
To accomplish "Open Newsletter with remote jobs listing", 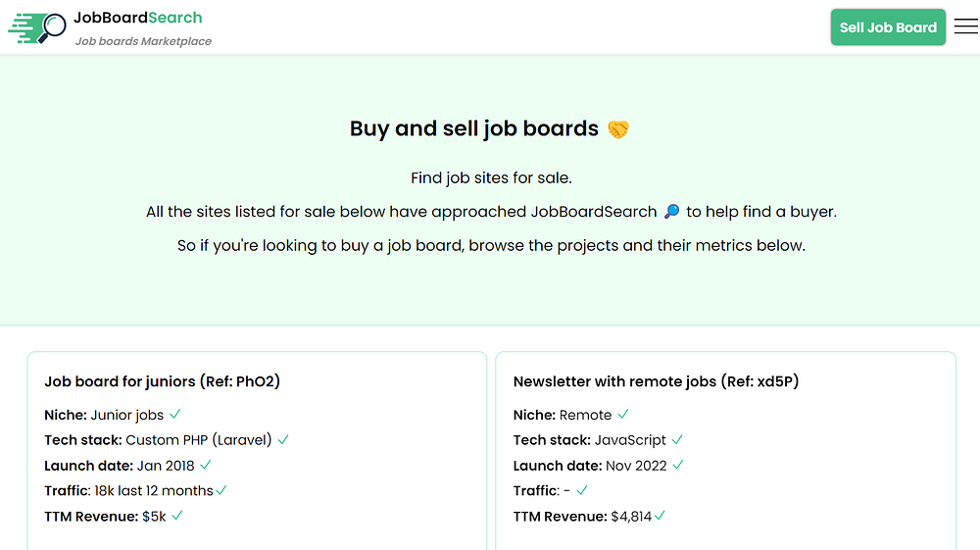I will click(656, 381).
